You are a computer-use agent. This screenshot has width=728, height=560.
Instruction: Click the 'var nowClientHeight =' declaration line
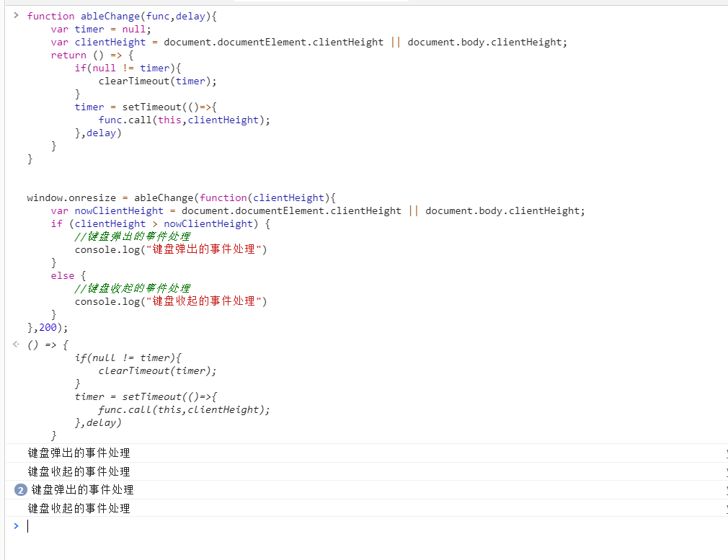[318, 211]
